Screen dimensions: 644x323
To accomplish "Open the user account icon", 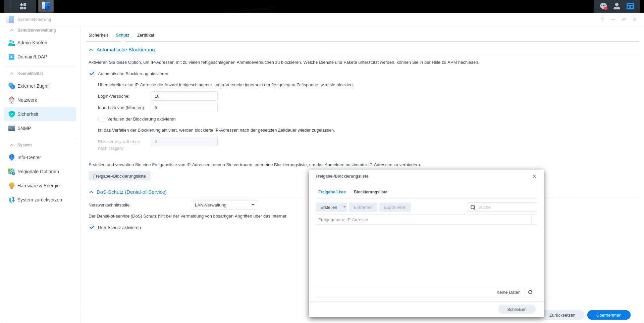I will 617,6.
